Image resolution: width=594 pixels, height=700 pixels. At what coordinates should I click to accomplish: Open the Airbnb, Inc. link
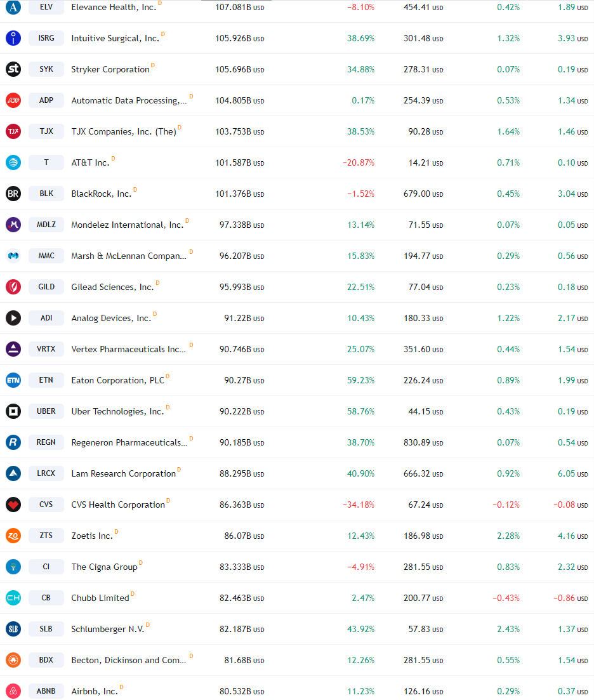click(95, 691)
